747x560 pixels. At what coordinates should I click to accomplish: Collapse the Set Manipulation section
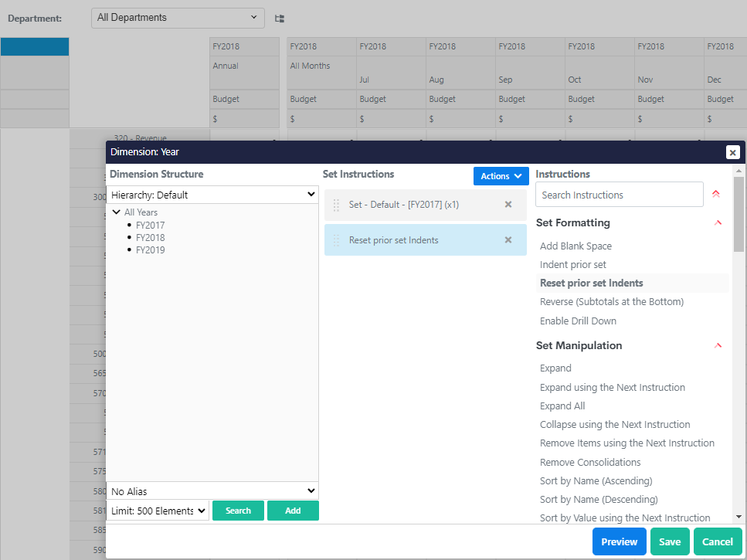click(x=718, y=345)
